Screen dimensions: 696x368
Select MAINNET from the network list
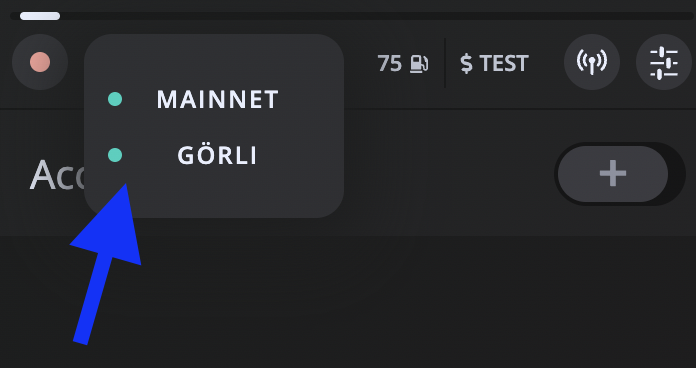(218, 99)
